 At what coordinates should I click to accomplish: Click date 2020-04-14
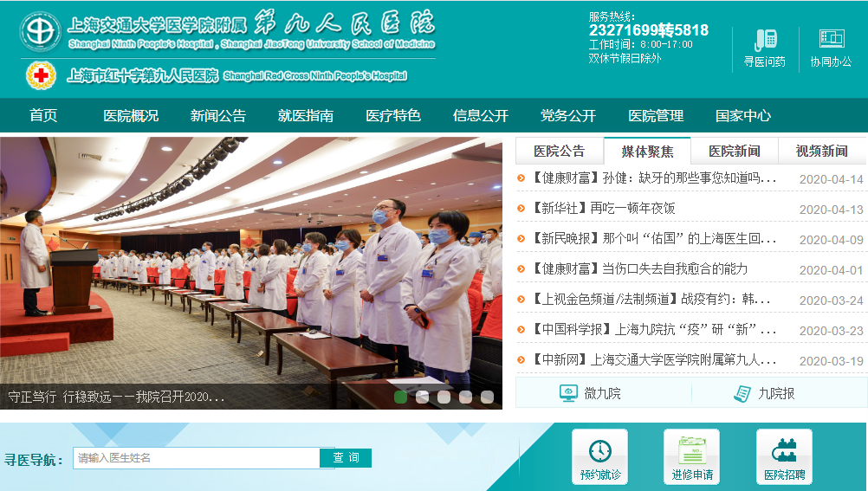coord(831,179)
